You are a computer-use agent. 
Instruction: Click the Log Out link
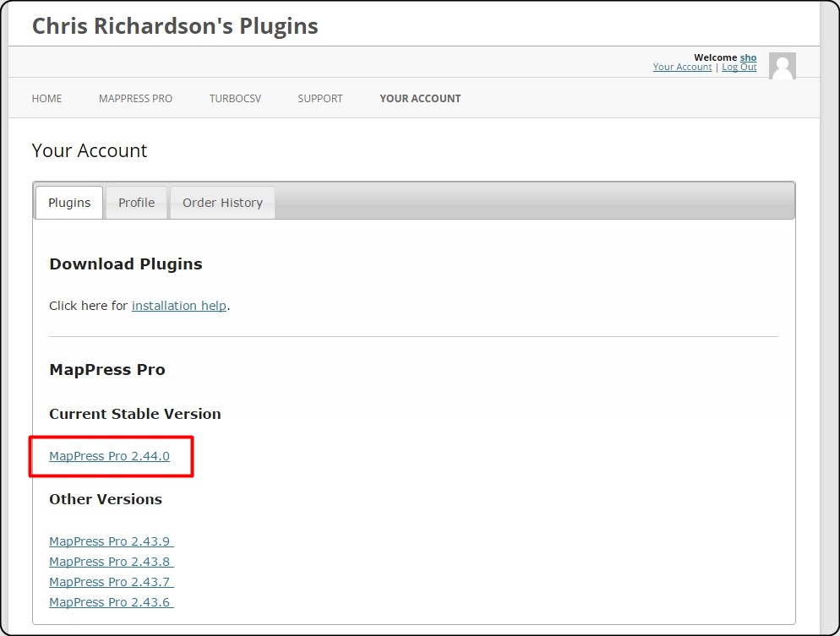tap(739, 67)
